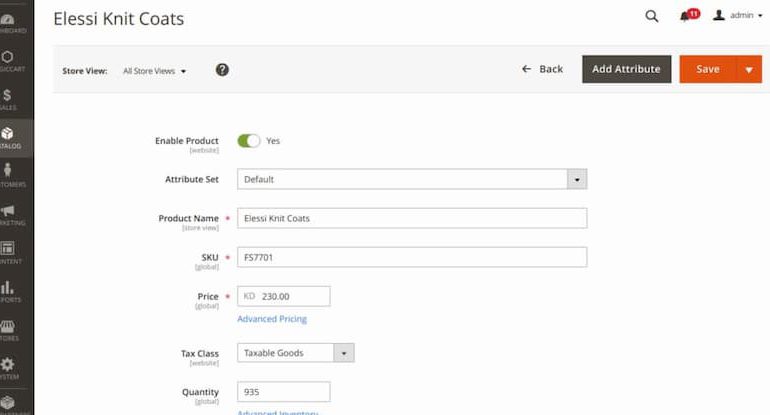Toggle the Enable Product switch
The height and width of the screenshot is (415, 770).
pos(249,141)
